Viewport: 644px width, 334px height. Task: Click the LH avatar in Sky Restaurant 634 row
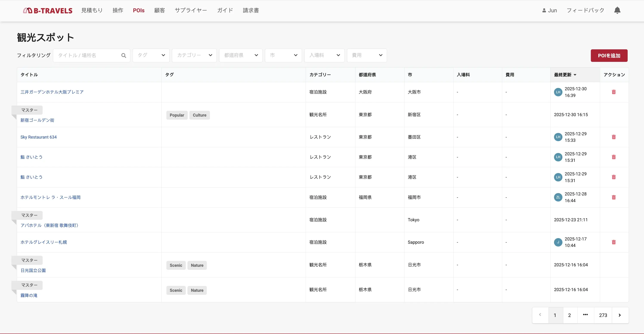point(558,137)
